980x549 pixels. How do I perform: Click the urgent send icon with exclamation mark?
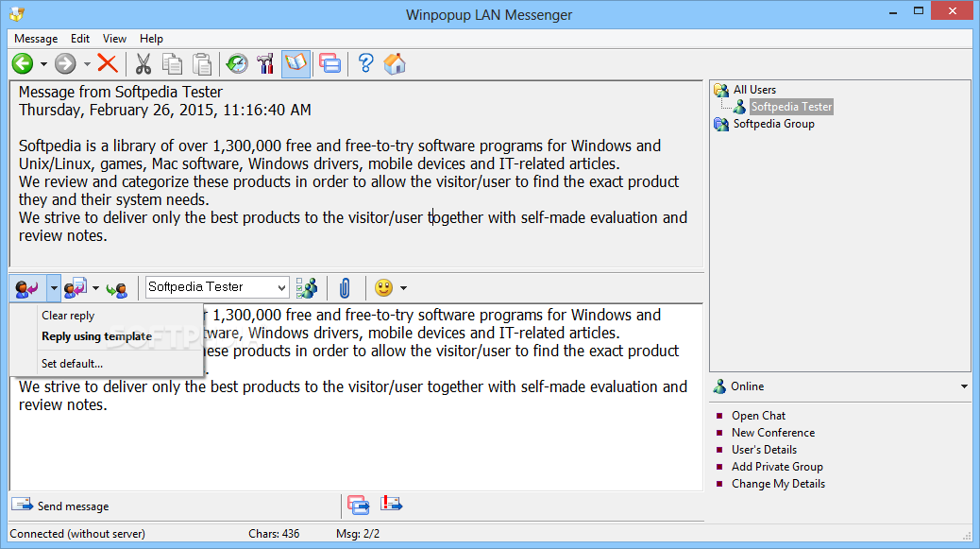[x=391, y=504]
